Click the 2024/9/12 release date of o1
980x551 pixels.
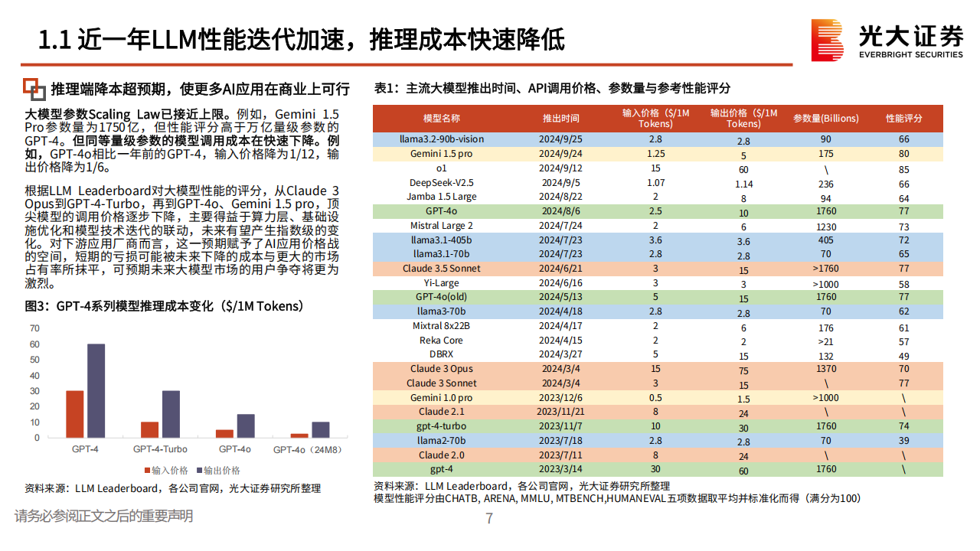pyautogui.click(x=561, y=168)
